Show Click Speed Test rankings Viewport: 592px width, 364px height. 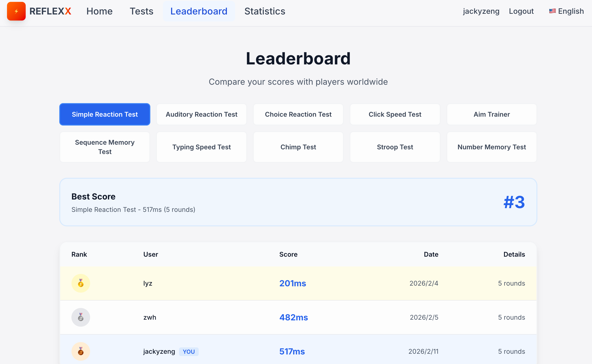(395, 114)
